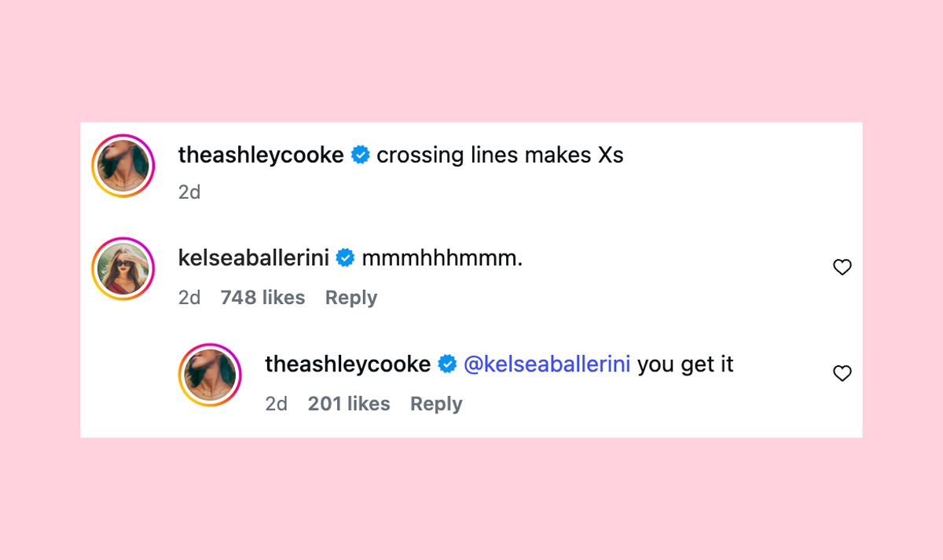View who liked with '748 likes'
The height and width of the screenshot is (560, 943).
tap(262, 298)
